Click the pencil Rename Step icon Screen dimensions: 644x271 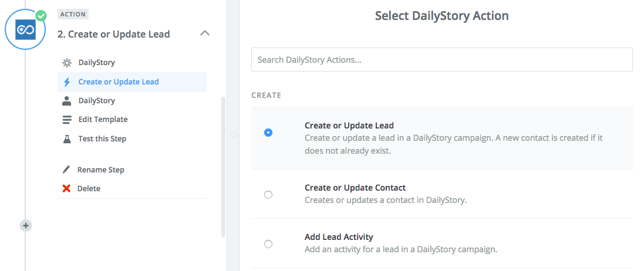click(x=66, y=170)
